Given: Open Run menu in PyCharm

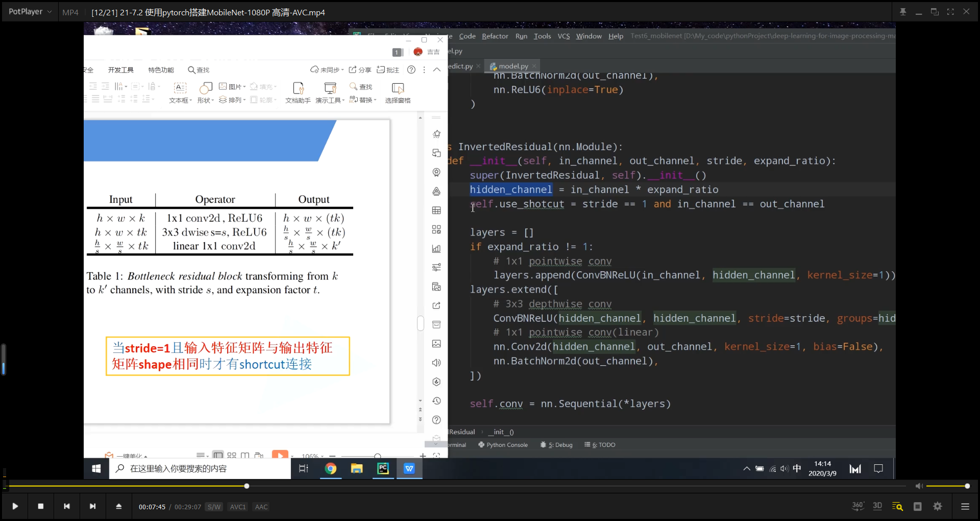Looking at the screenshot, I should (x=521, y=36).
